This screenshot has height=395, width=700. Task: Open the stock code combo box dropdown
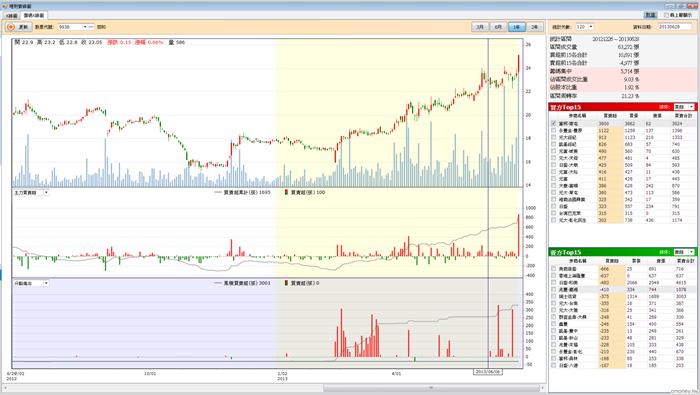click(x=85, y=27)
